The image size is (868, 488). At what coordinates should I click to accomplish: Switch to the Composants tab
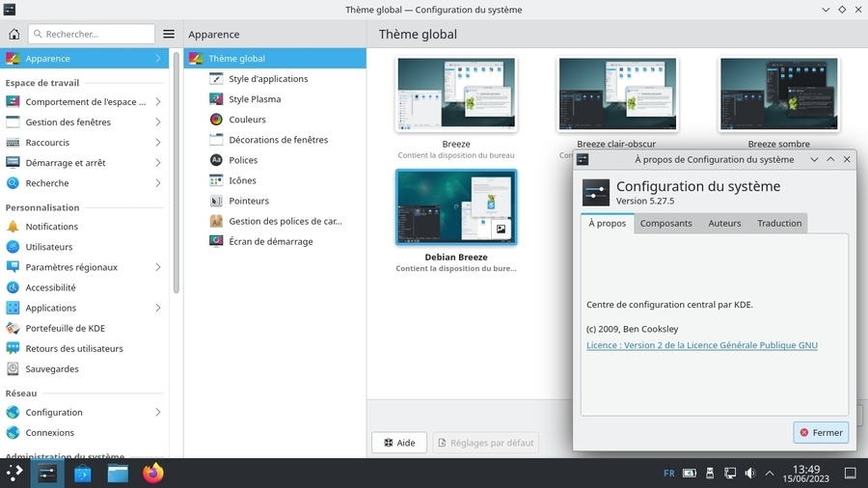tap(665, 223)
